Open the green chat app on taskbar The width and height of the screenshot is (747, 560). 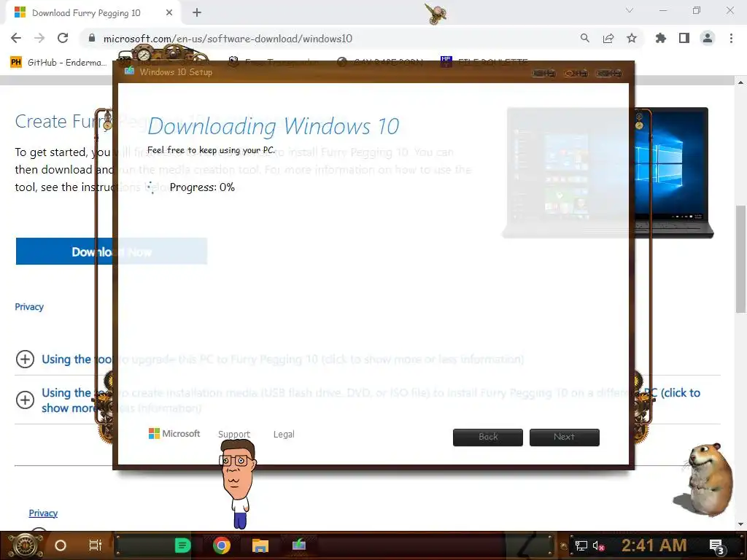coord(182,545)
